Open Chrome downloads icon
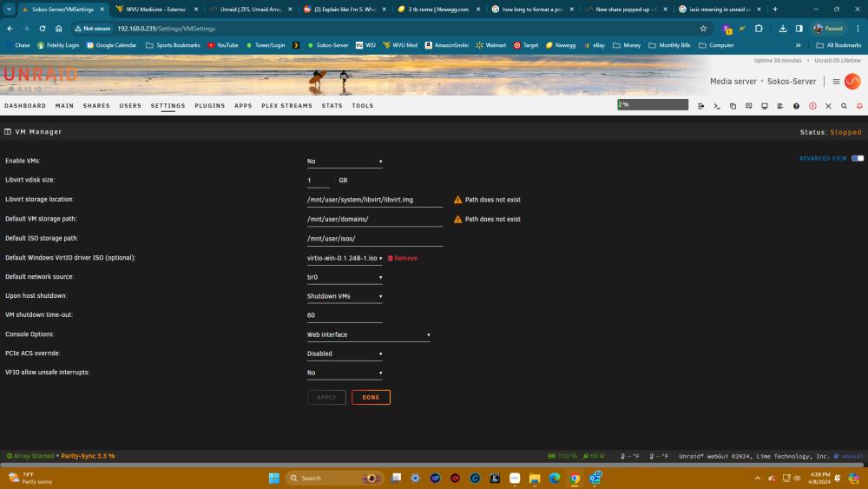Image resolution: width=868 pixels, height=489 pixels. point(783,29)
